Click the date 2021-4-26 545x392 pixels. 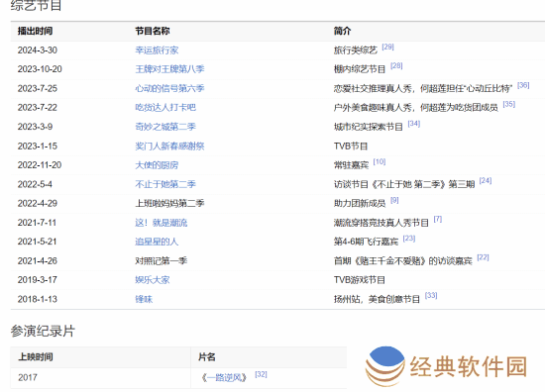pos(38,260)
